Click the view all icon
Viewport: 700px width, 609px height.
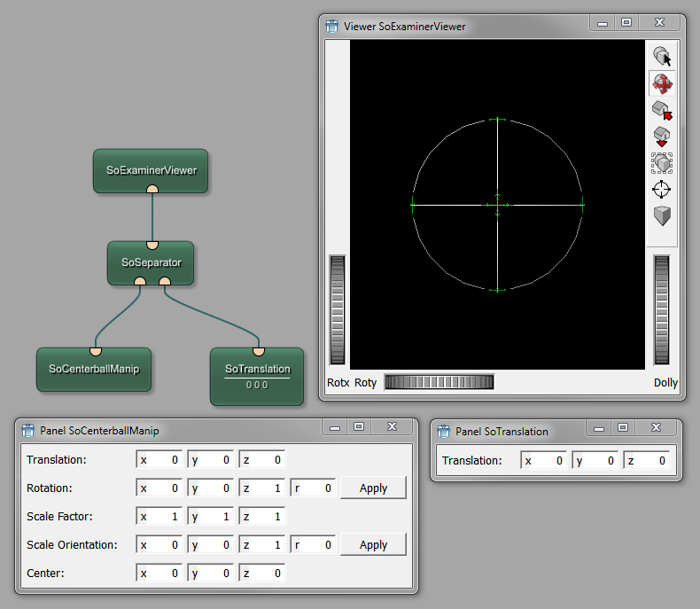pos(662,163)
